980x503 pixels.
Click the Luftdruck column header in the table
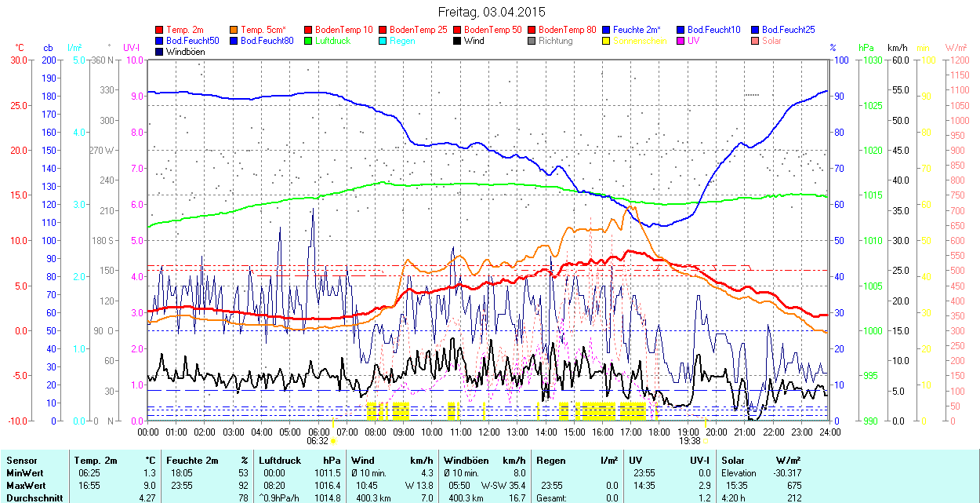coord(279,461)
